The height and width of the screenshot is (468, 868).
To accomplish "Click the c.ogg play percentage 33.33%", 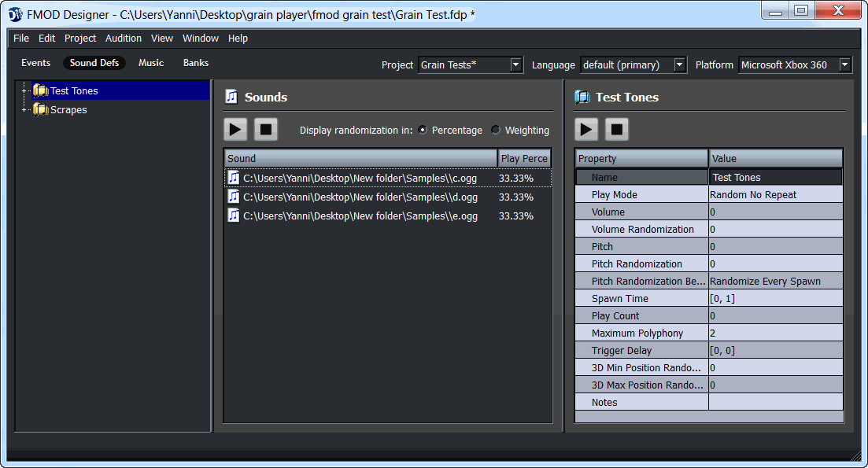I will tap(516, 178).
